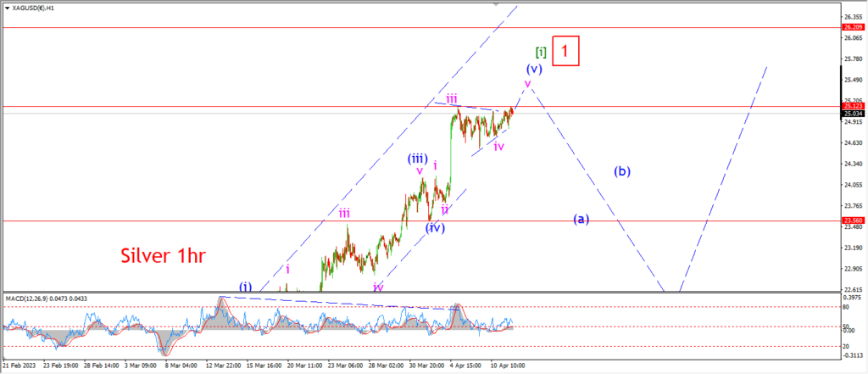Select the 25.034 current price tag
Image resolution: width=868 pixels, height=374 pixels.
coord(853,114)
